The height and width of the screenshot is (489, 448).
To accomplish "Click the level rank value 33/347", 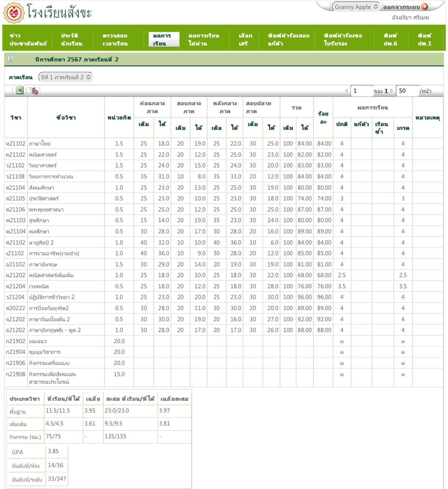I will (x=57, y=478).
